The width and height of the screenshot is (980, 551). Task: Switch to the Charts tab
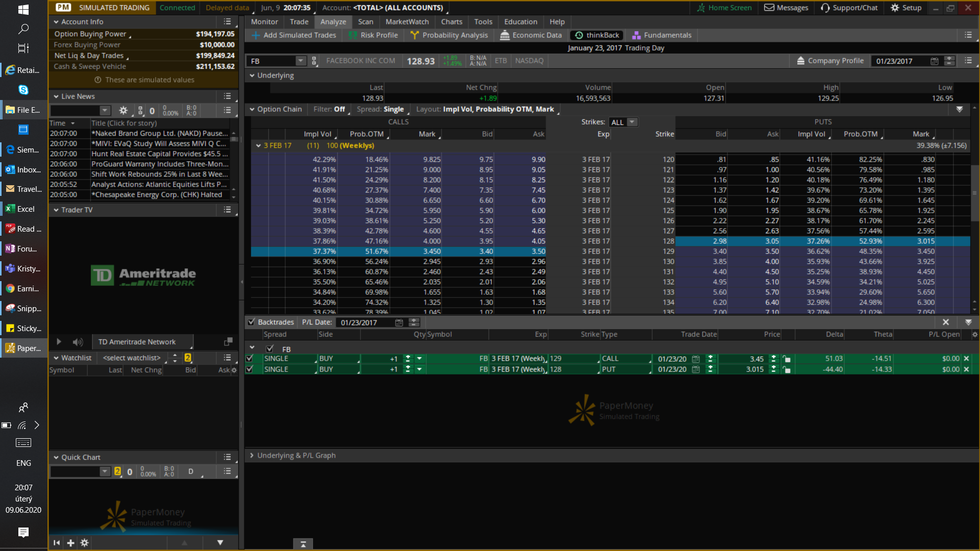pos(451,22)
